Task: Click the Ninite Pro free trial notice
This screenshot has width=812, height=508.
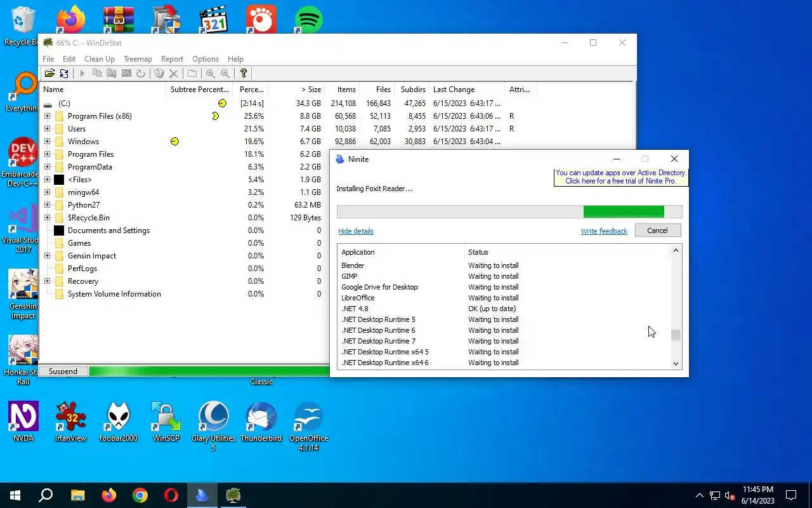Action: [x=620, y=177]
